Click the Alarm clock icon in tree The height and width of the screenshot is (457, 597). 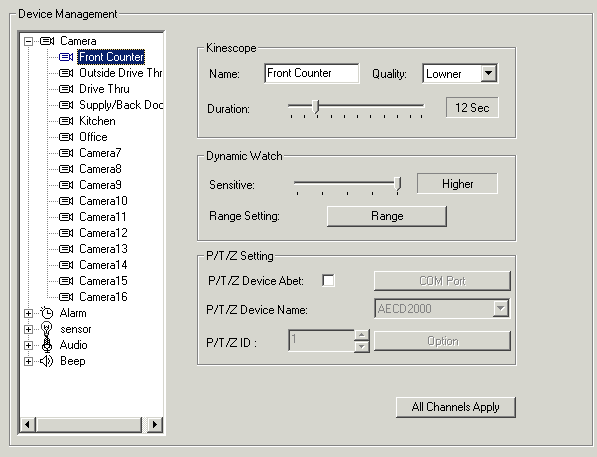point(47,313)
